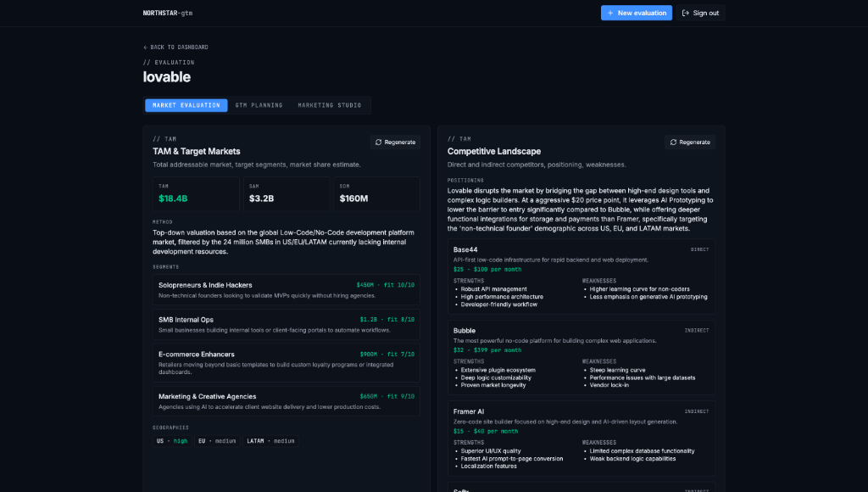
Task: Click the plus icon in New evaluation
Action: (610, 13)
